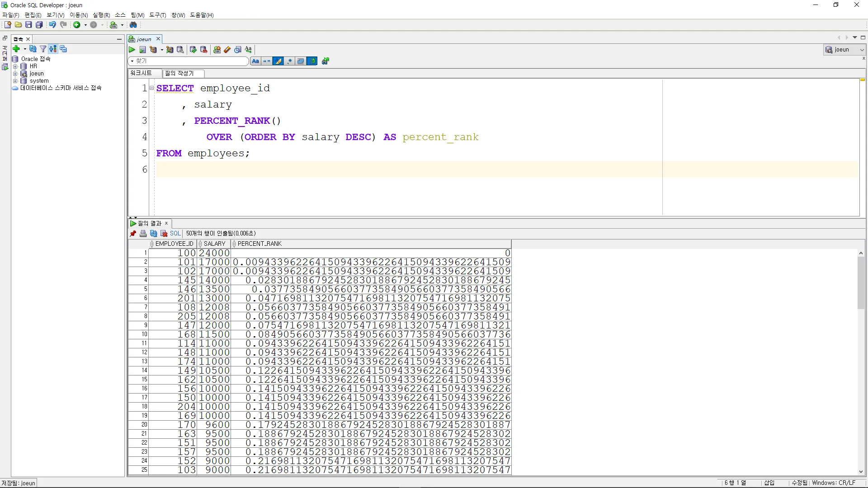Image resolution: width=868 pixels, height=488 pixels.
Task: Click the Commit icon
Action: pos(193,50)
